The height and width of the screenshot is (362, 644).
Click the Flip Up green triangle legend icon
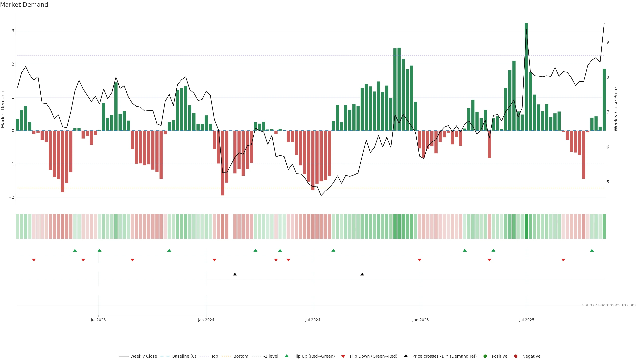pyautogui.click(x=287, y=356)
